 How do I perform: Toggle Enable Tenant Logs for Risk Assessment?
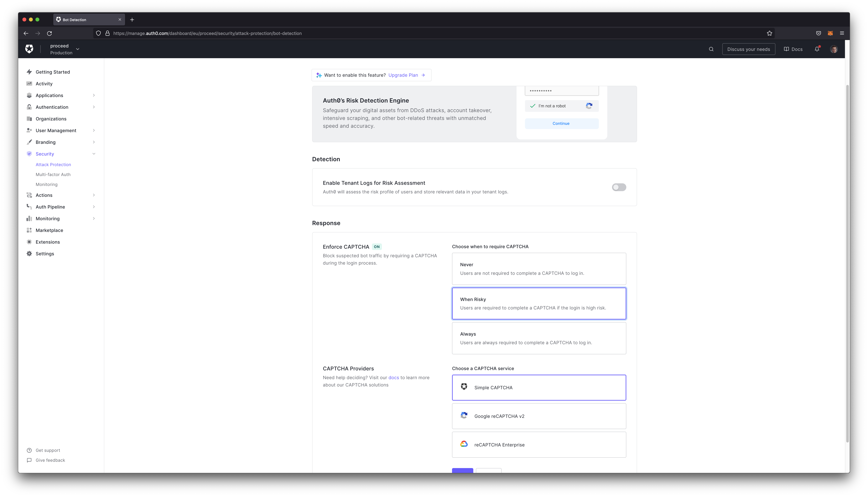click(619, 187)
